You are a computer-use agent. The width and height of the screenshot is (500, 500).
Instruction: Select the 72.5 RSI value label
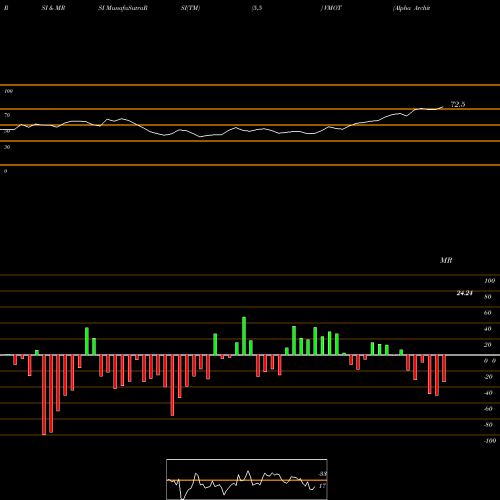(458, 104)
